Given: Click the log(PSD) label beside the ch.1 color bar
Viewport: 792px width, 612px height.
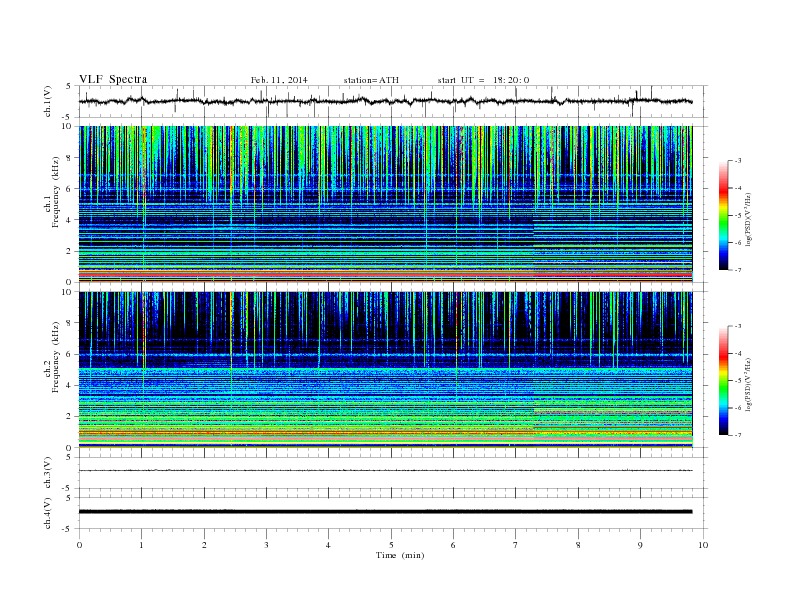Looking at the screenshot, I should 750,219.
